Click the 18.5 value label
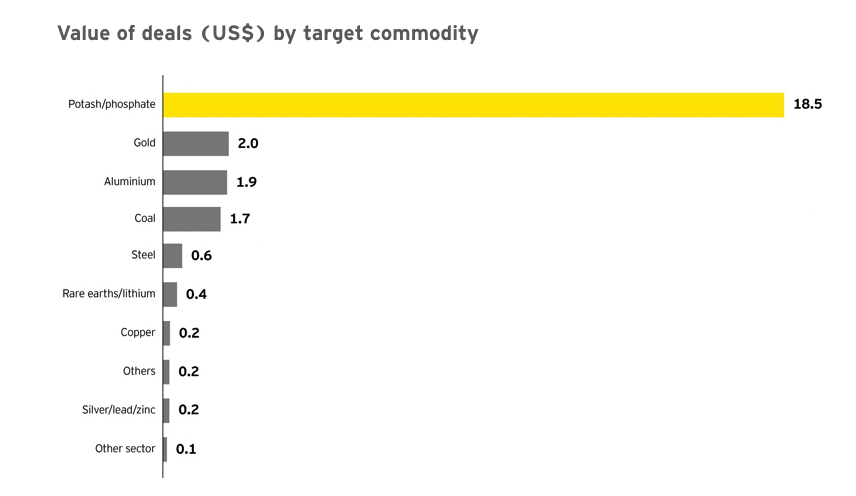The height and width of the screenshot is (496, 856). tap(807, 104)
